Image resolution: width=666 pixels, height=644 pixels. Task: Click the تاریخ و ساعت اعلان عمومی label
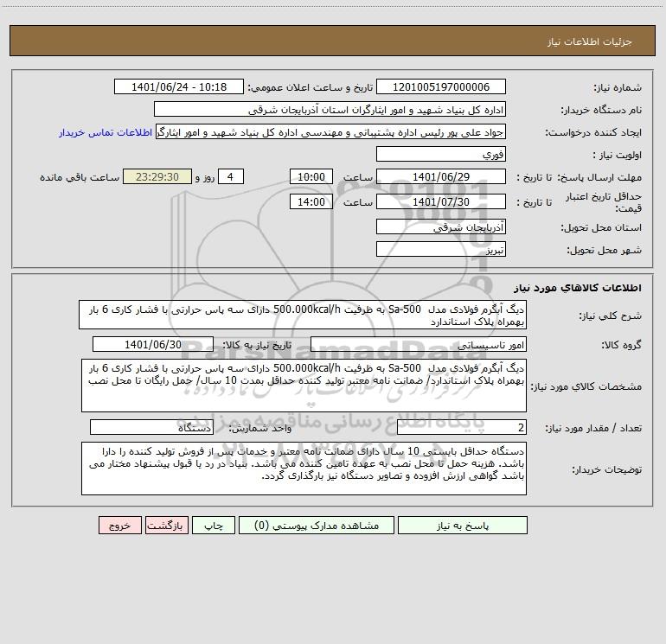point(311,87)
